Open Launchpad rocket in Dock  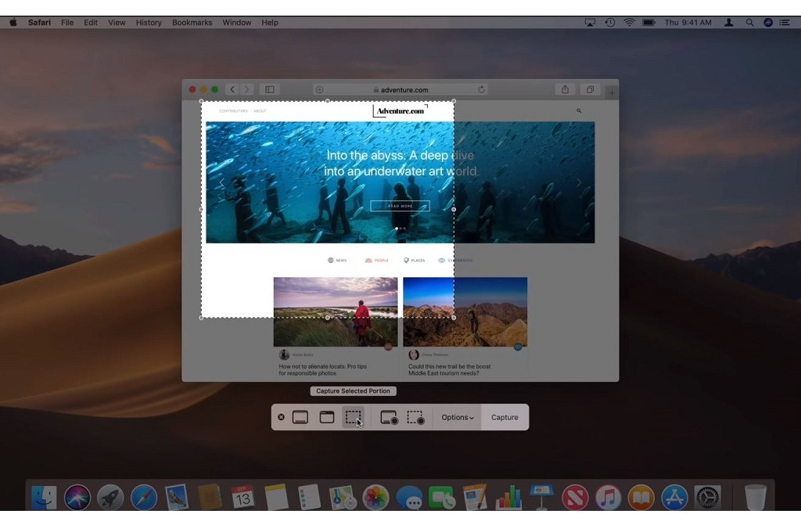[x=110, y=497]
